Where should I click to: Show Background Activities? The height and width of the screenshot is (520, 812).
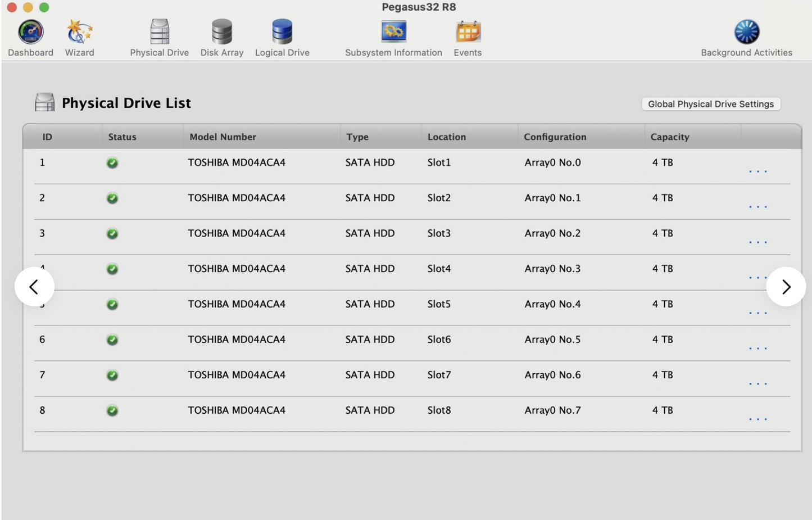tap(746, 33)
